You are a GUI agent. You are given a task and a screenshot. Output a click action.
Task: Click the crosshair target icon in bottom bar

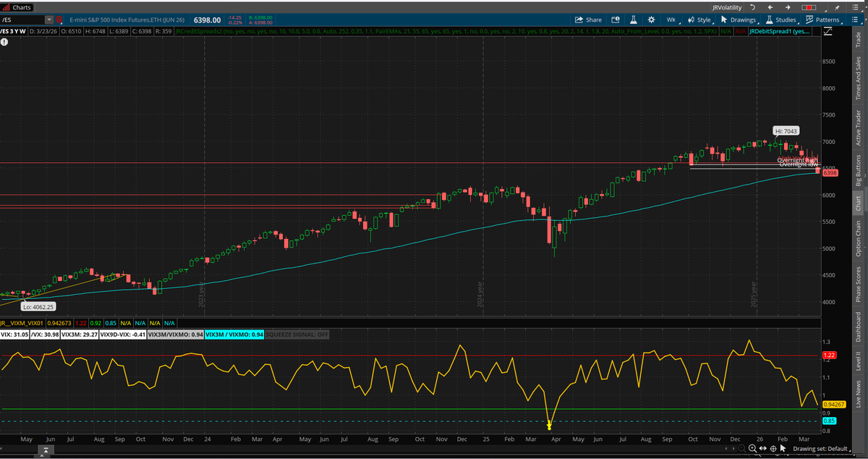(775, 449)
